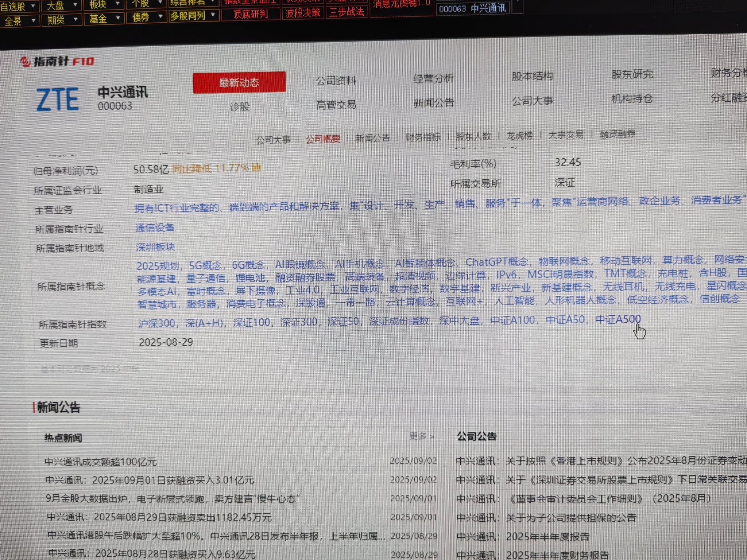The image size is (747, 560).
Task: Open the 中证A100 index link
Action: (x=512, y=320)
